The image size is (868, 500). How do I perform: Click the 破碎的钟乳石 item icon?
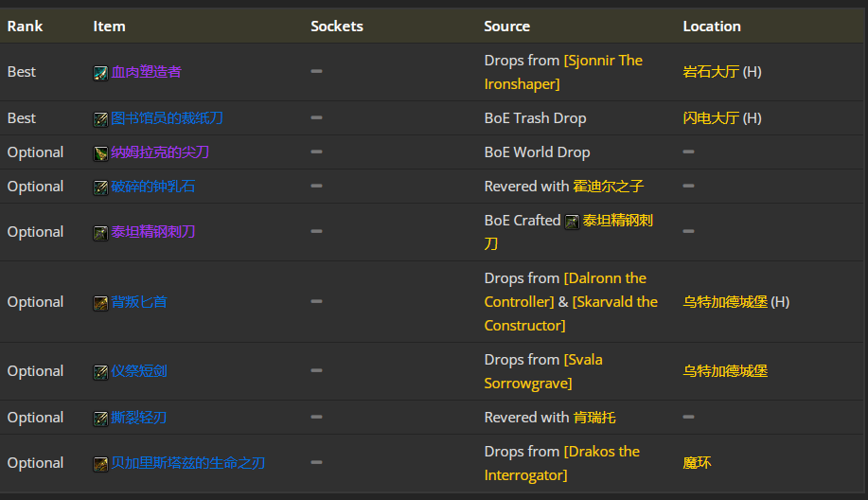click(x=100, y=187)
